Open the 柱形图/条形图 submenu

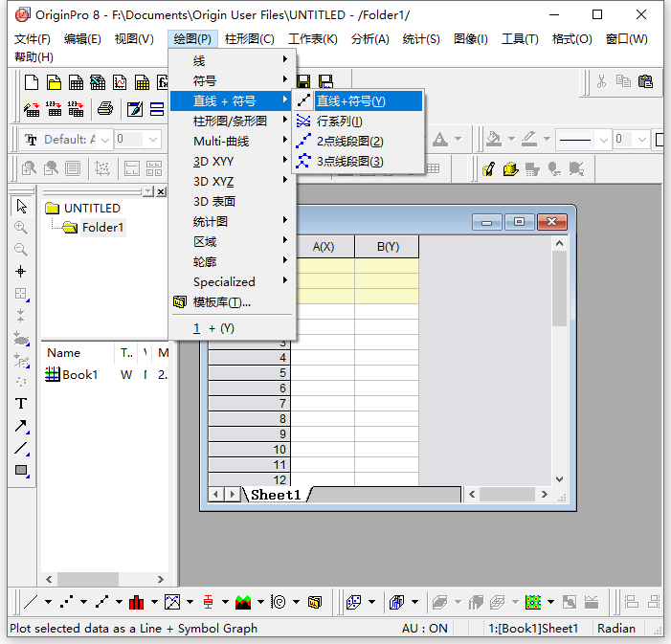(233, 122)
